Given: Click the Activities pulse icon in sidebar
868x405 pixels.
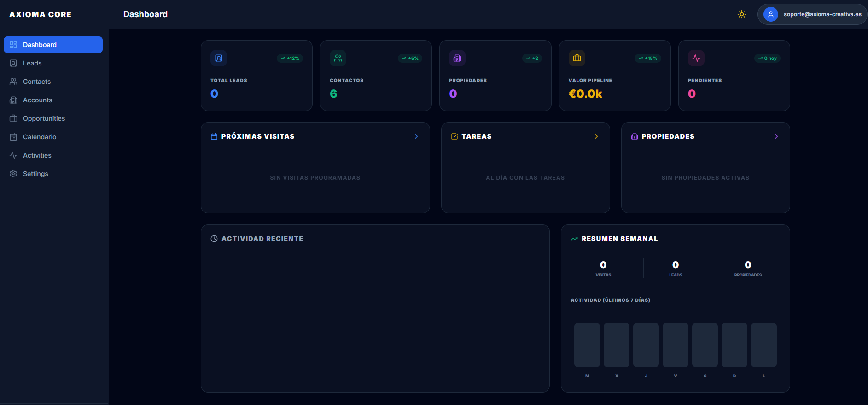Looking at the screenshot, I should tap(13, 155).
